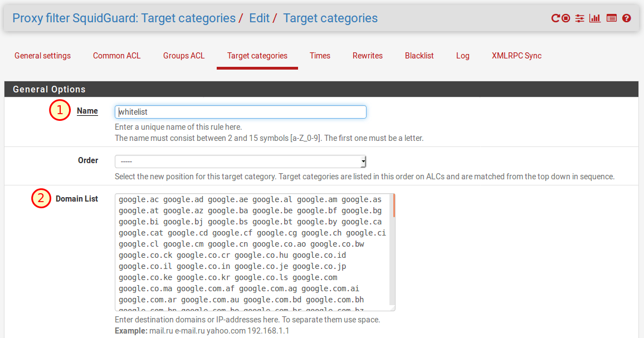Open the log entries list icon

pyautogui.click(x=611, y=18)
